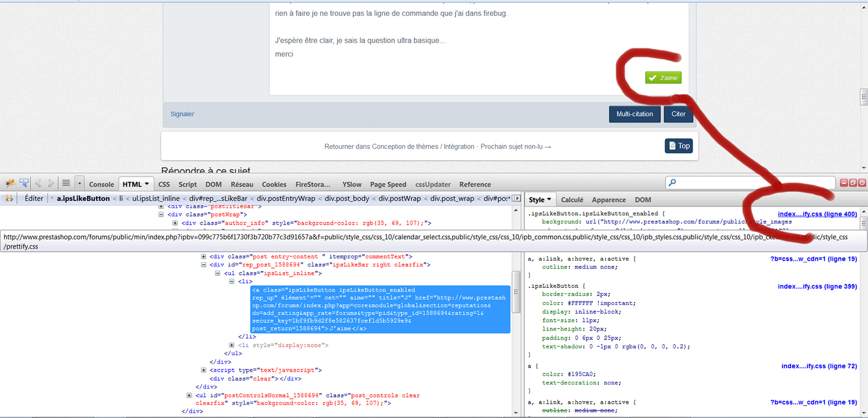
Task: Click the Style panel vertical scrollbar thumb
Action: (x=863, y=223)
